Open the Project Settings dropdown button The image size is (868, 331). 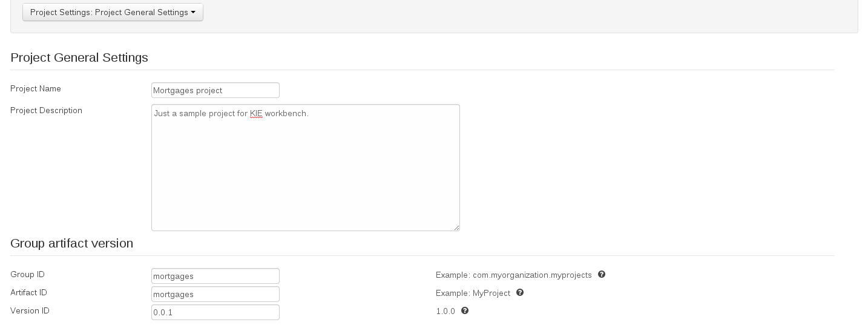[113, 12]
